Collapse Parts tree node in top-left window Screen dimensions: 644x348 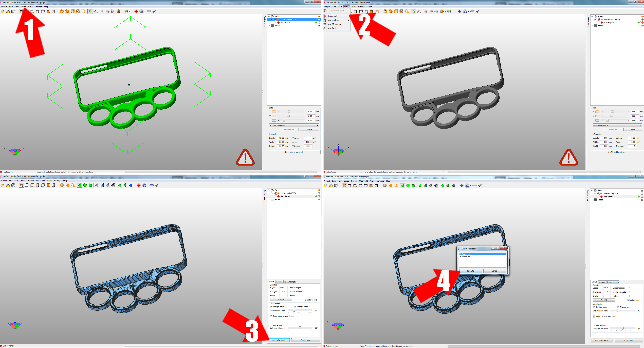[269, 16]
